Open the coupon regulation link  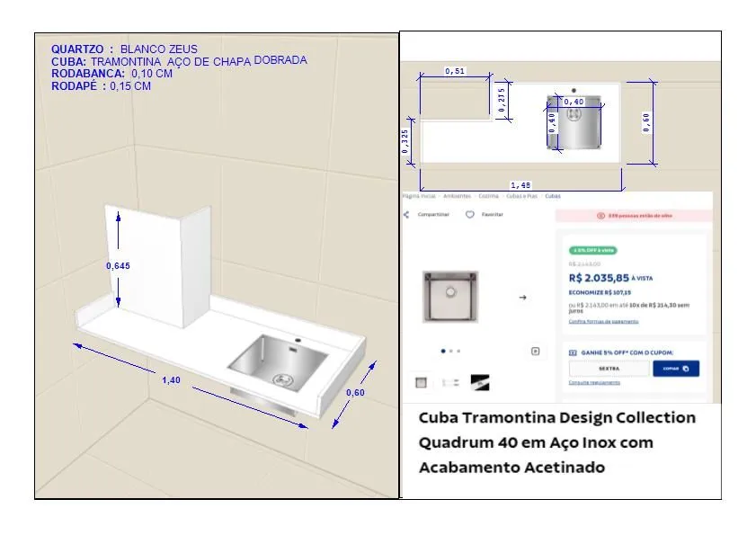594,382
